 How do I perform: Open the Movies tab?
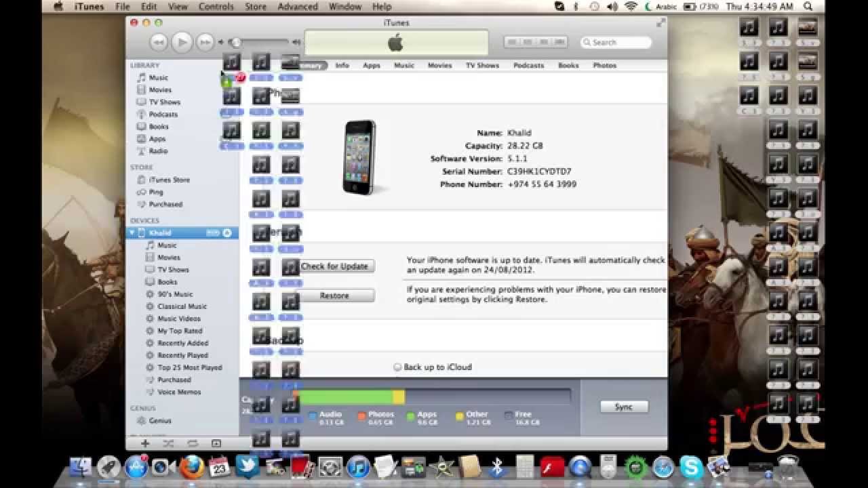pos(439,66)
